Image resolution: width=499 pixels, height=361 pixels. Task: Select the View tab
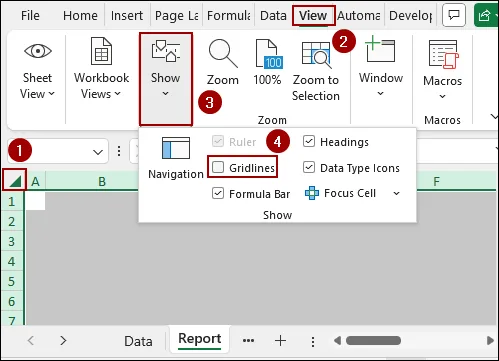(x=313, y=15)
